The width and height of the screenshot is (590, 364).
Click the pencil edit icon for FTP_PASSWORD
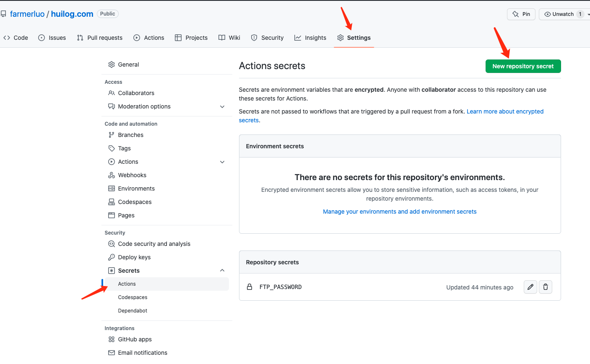tap(530, 287)
